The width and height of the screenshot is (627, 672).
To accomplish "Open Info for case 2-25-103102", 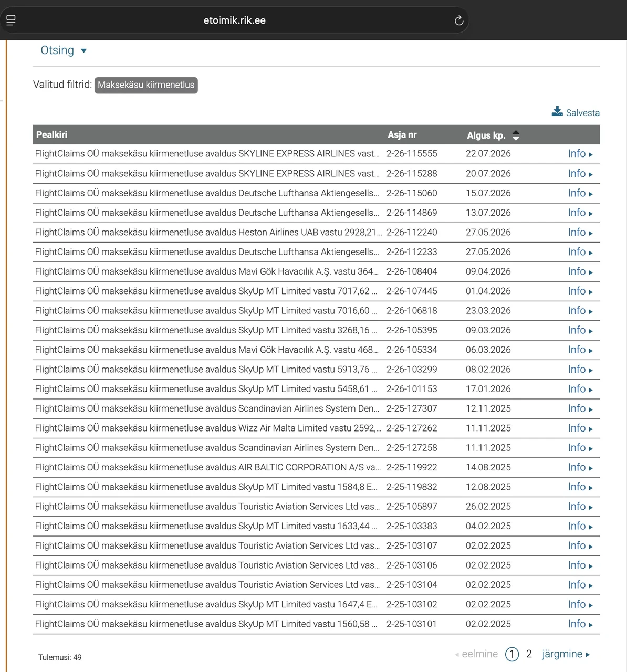I will [580, 605].
